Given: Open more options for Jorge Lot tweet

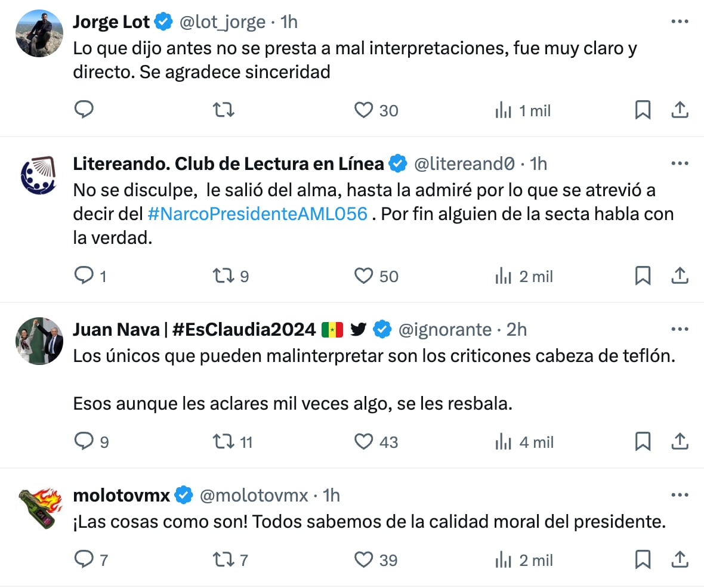Looking at the screenshot, I should pyautogui.click(x=680, y=22).
